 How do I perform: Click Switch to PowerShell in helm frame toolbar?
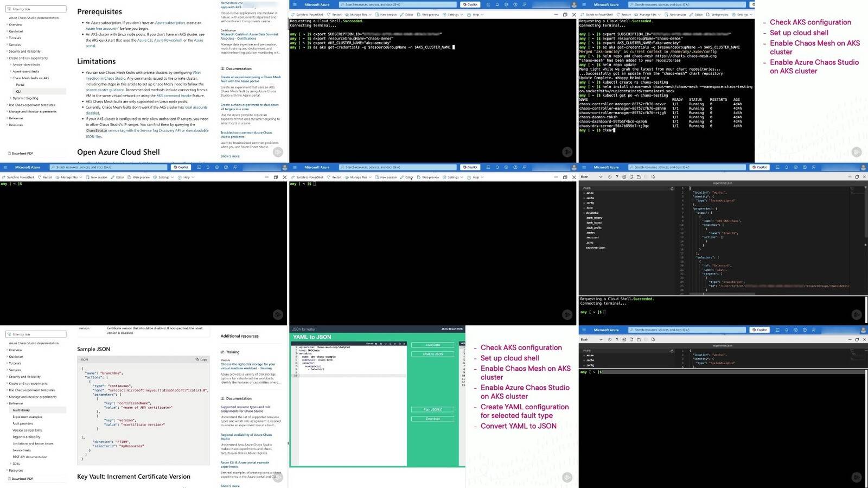[x=597, y=15]
